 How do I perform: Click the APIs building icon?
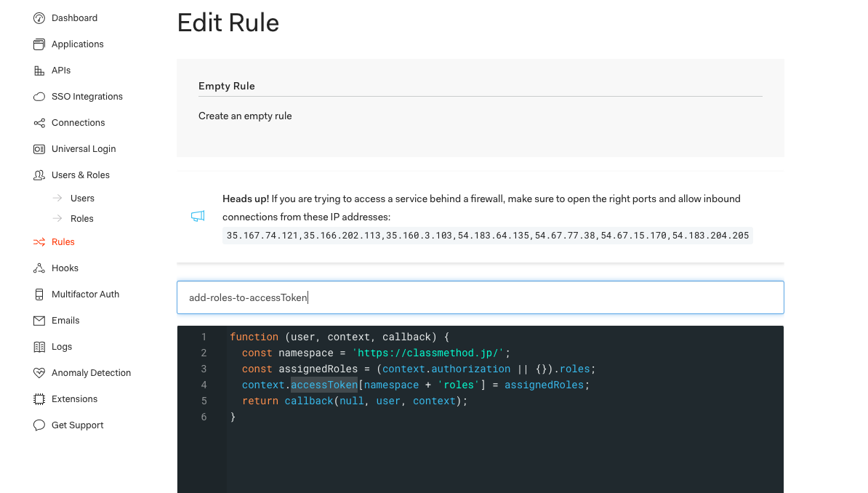coord(39,71)
